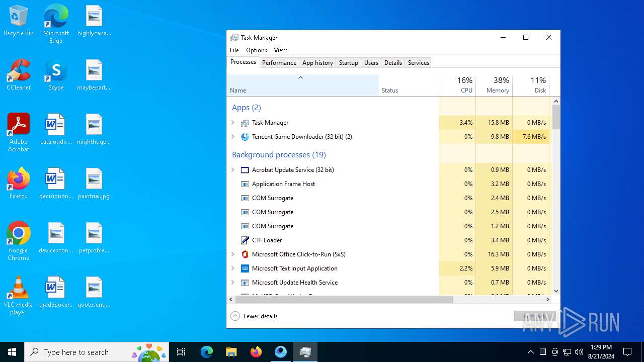The width and height of the screenshot is (644, 362).
Task: Select the Background processes (19) group header
Action: [279, 155]
